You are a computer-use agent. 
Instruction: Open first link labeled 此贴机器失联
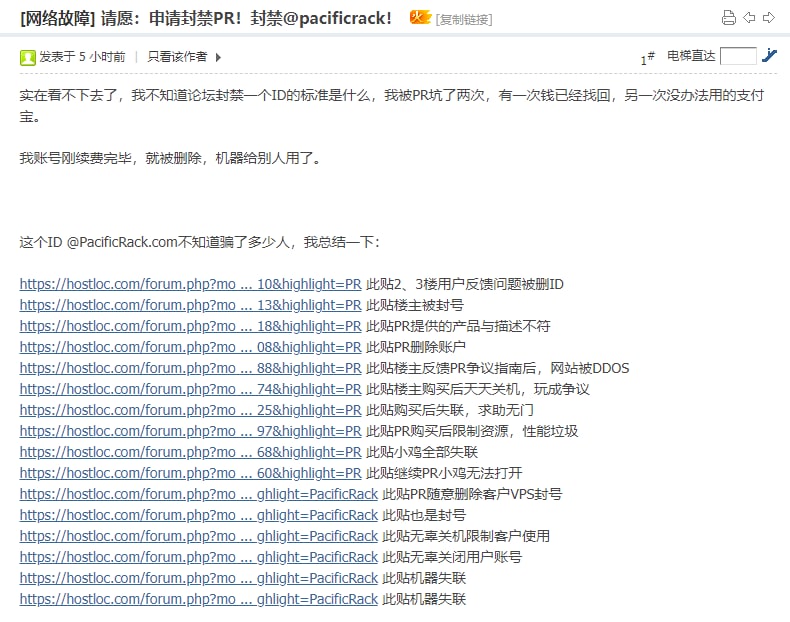pyautogui.click(x=199, y=578)
